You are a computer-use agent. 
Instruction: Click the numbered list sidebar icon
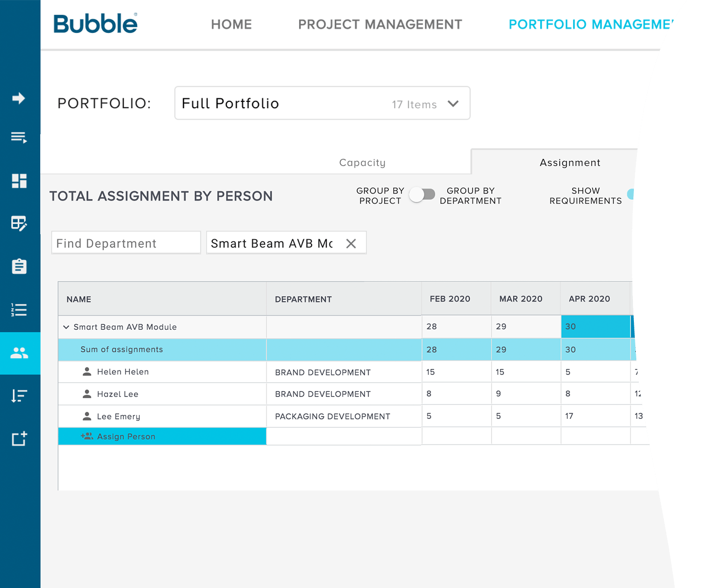tap(19, 310)
